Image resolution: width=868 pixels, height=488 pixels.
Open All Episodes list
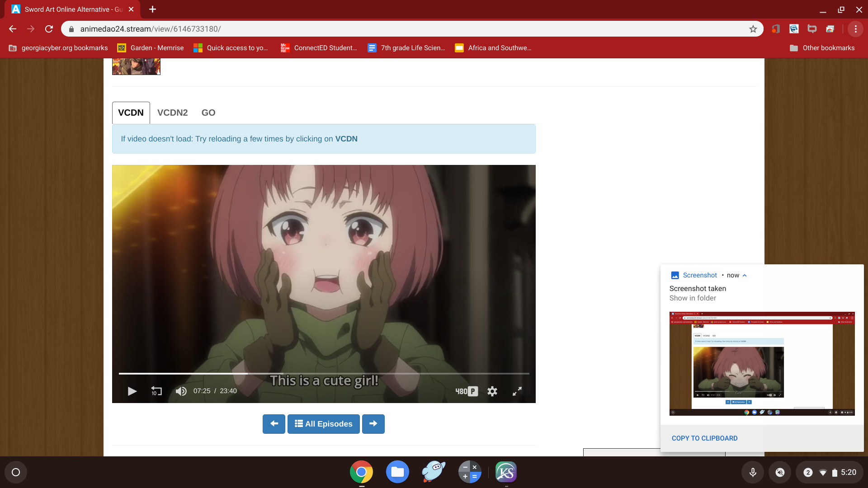coord(324,424)
